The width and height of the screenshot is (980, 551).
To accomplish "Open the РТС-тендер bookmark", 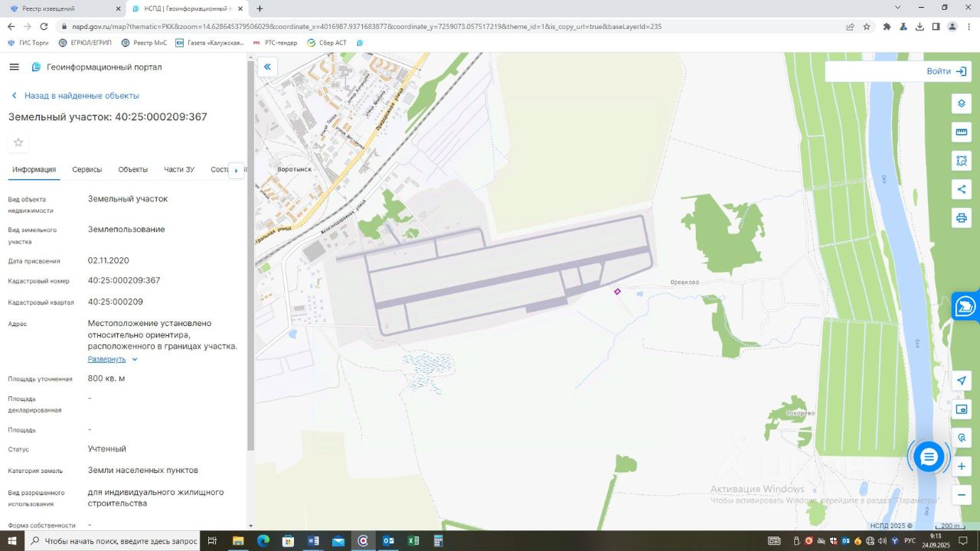I will [275, 43].
